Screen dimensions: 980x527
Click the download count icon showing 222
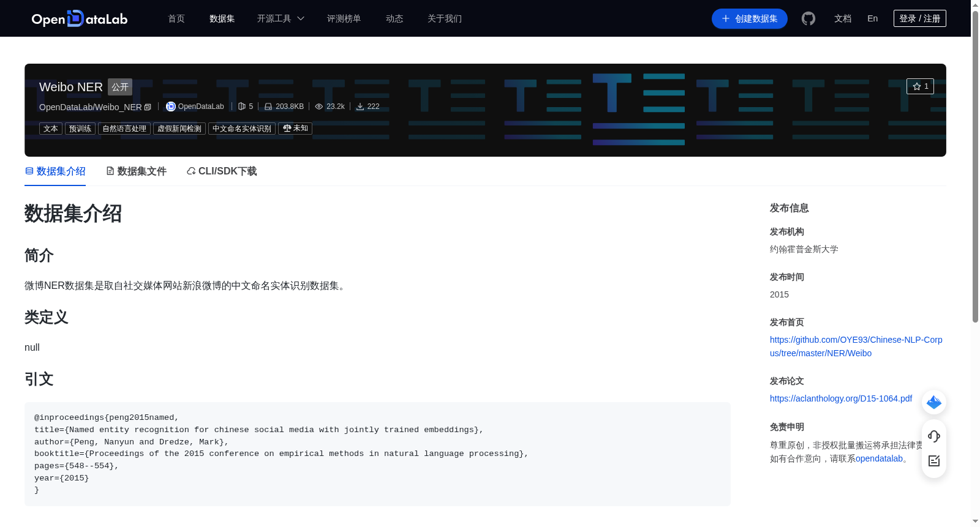(x=360, y=107)
